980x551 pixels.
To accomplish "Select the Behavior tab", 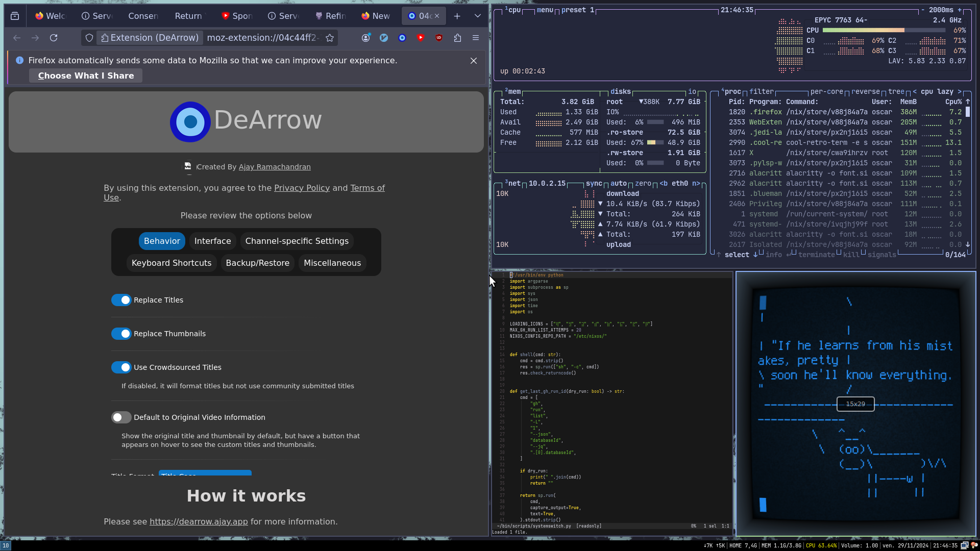I will coord(162,241).
